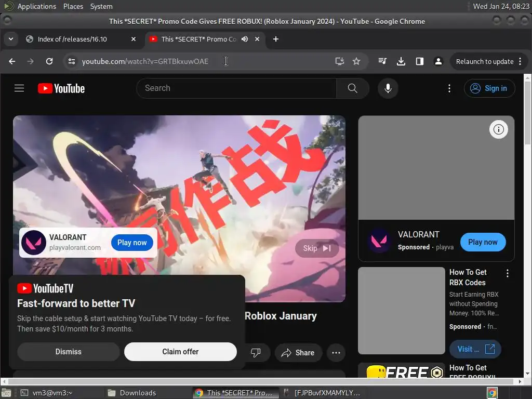Open the YouTube hamburger guide menu

19,88
